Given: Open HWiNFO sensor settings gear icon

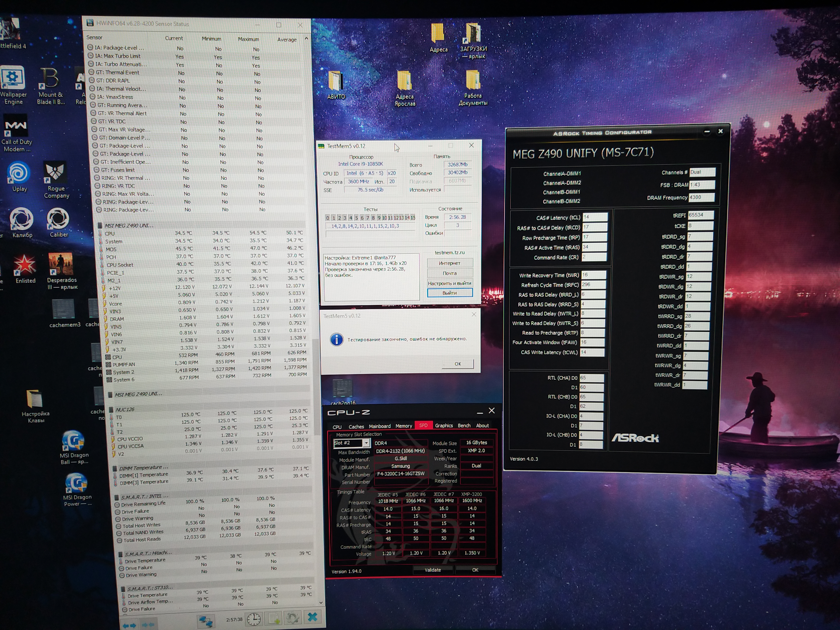Looking at the screenshot, I should coord(292,618).
